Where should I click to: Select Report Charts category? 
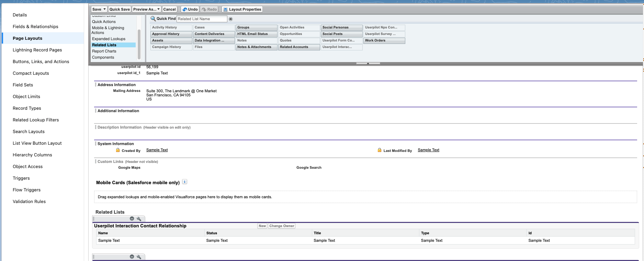(x=104, y=51)
